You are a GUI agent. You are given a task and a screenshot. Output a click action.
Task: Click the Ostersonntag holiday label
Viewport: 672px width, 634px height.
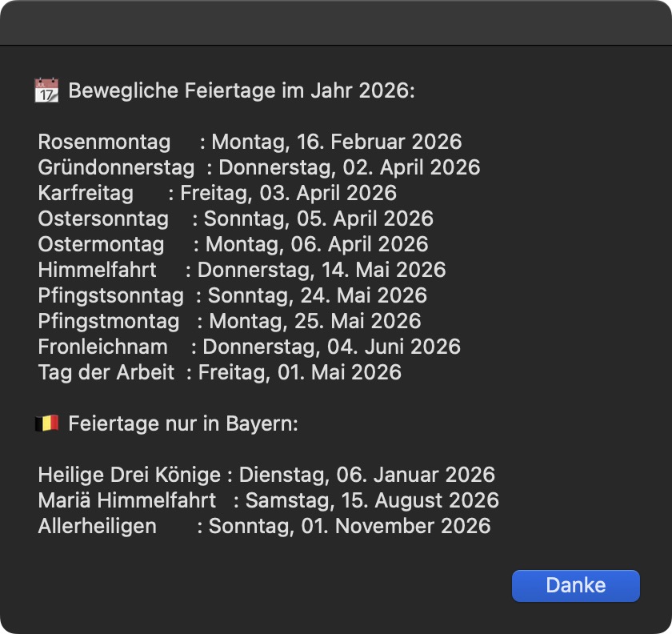(103, 219)
